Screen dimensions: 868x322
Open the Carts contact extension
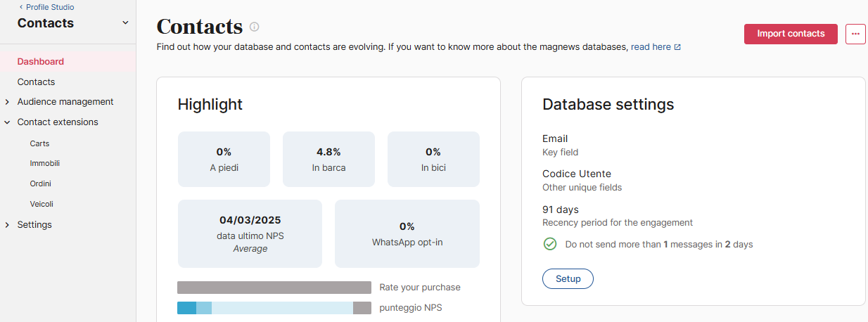[39, 143]
